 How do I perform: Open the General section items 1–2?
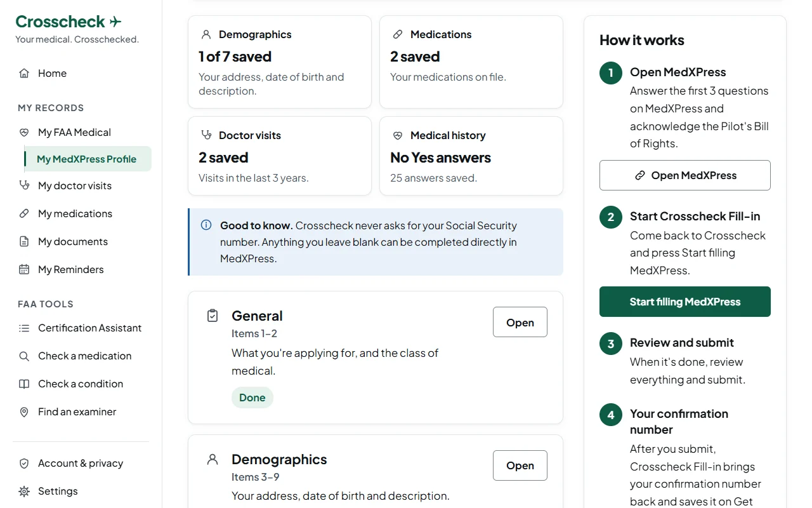tap(520, 322)
